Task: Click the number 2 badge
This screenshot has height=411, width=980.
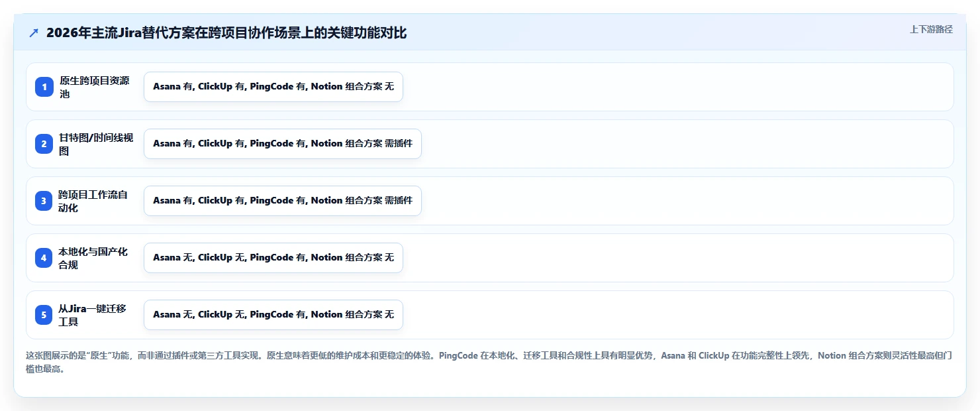Action: coord(44,144)
